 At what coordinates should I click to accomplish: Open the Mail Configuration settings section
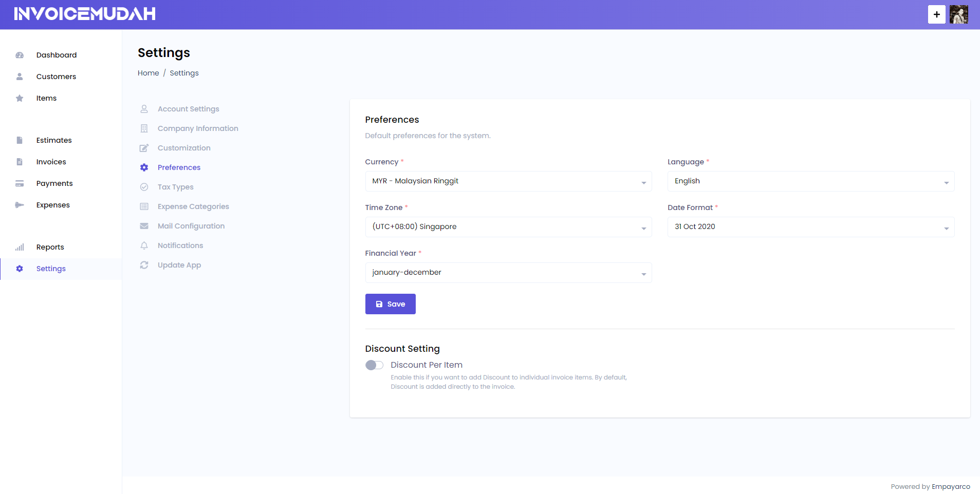[x=191, y=226]
